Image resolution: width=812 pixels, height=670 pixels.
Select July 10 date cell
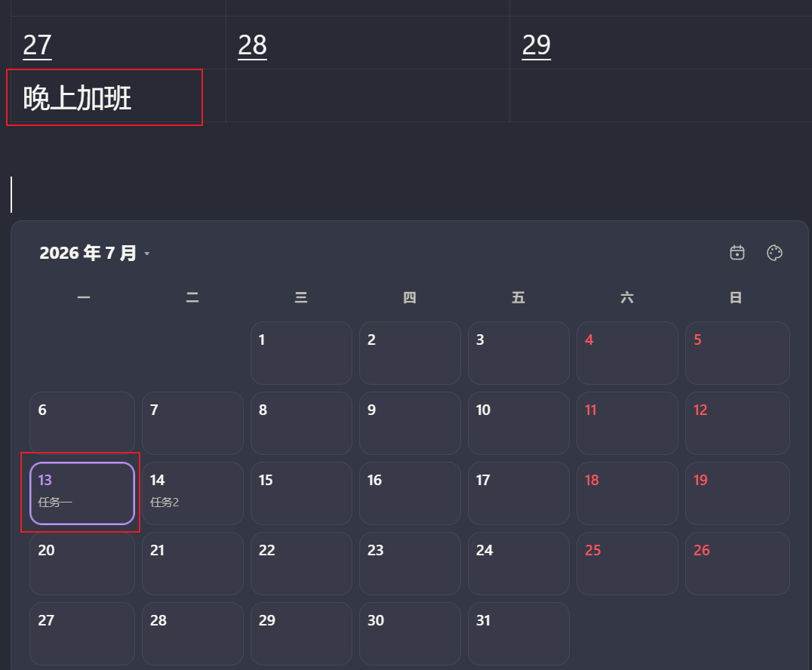519,423
